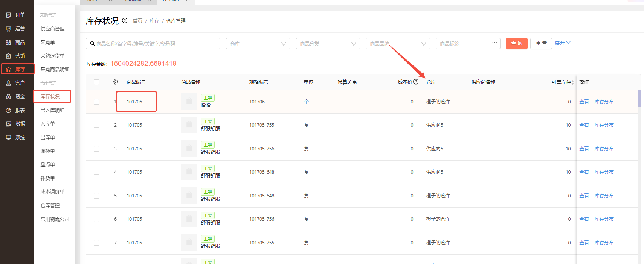This screenshot has height=264, width=644.
Task: Open the 资金 sidebar icon
Action: click(8, 97)
